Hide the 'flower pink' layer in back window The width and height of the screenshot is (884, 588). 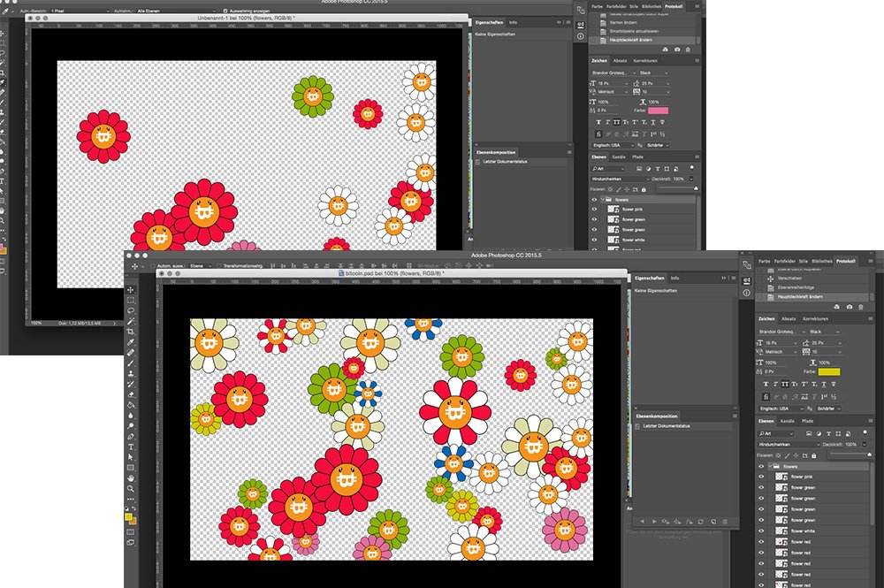click(594, 210)
